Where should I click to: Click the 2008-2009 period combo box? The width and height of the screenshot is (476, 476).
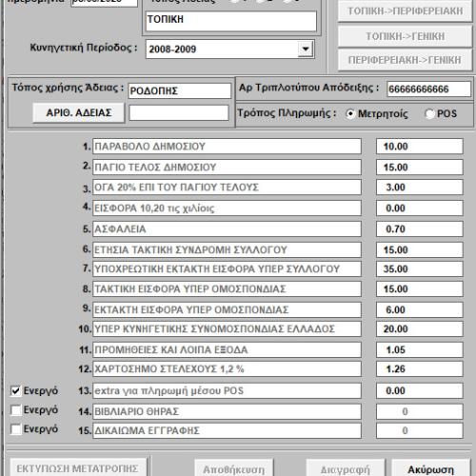click(230, 50)
